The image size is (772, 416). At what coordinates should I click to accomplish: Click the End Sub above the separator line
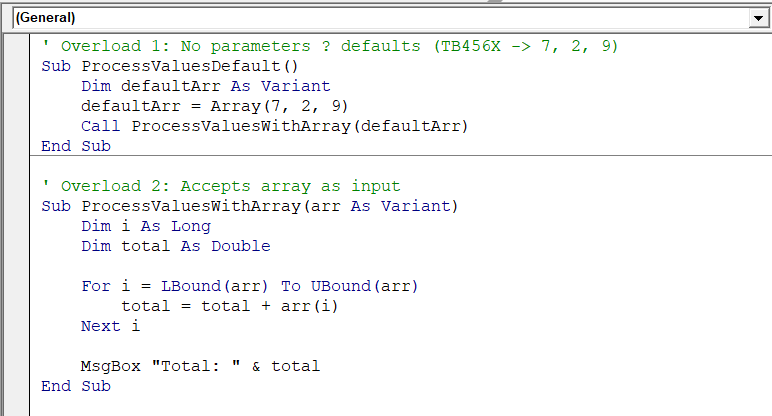76,146
